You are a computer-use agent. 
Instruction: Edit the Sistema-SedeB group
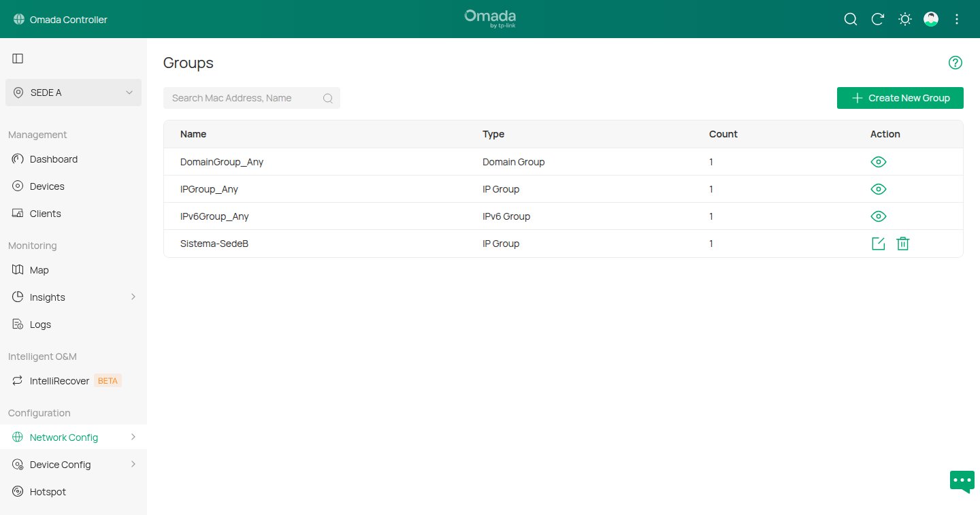click(879, 244)
